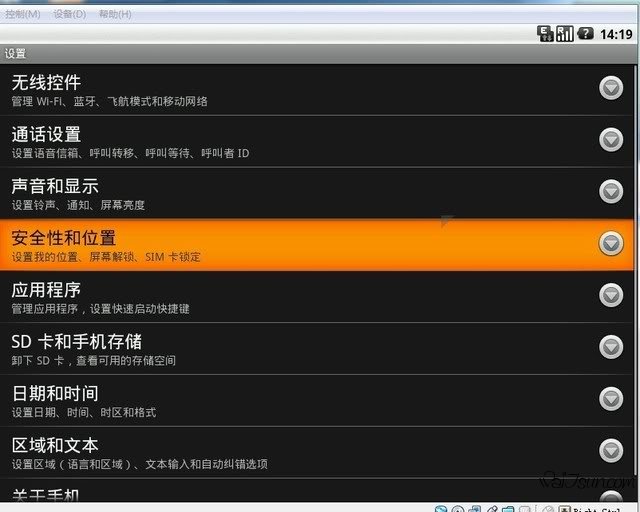The width and height of the screenshot is (640, 512).
Task: Click the 应用程序 round arrow icon
Action: tap(611, 295)
